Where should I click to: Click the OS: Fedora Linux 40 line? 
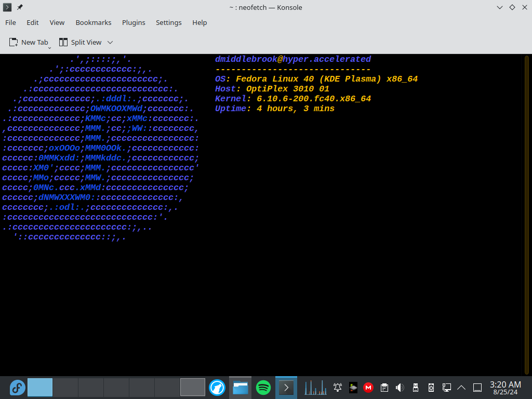click(316, 79)
